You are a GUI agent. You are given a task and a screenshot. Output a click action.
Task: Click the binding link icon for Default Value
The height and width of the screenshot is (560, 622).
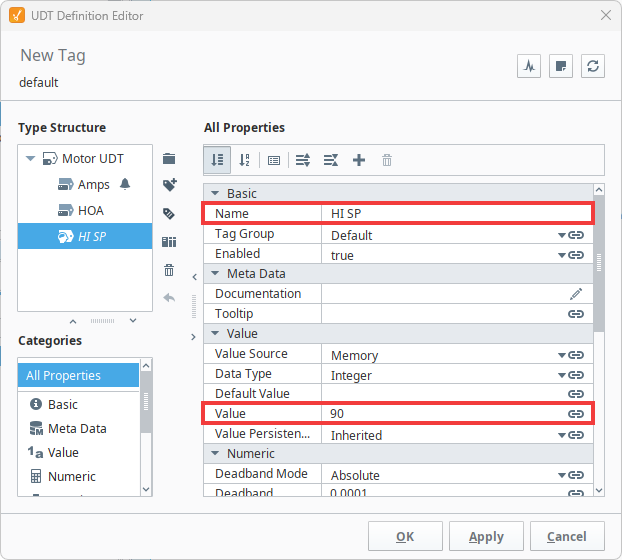pyautogui.click(x=576, y=394)
